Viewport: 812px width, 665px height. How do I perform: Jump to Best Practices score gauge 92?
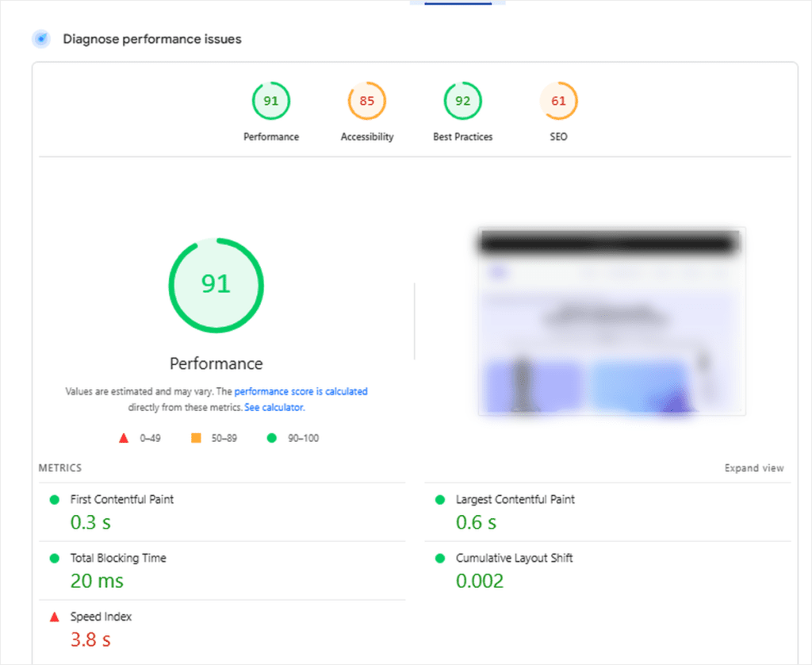[x=462, y=101]
